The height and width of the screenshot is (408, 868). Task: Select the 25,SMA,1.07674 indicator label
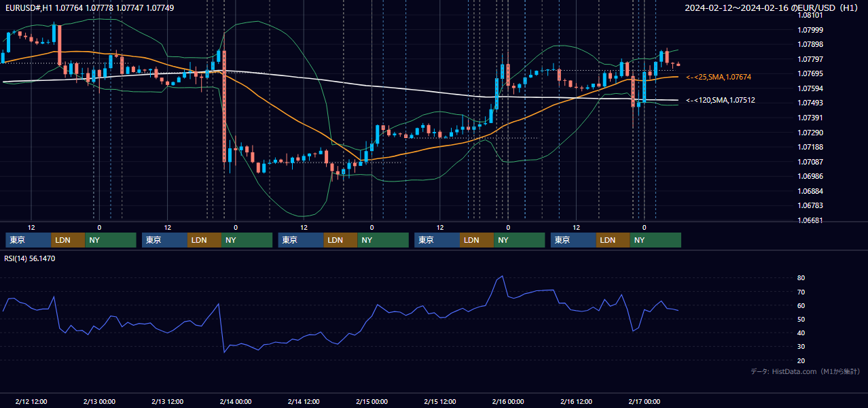tap(719, 77)
